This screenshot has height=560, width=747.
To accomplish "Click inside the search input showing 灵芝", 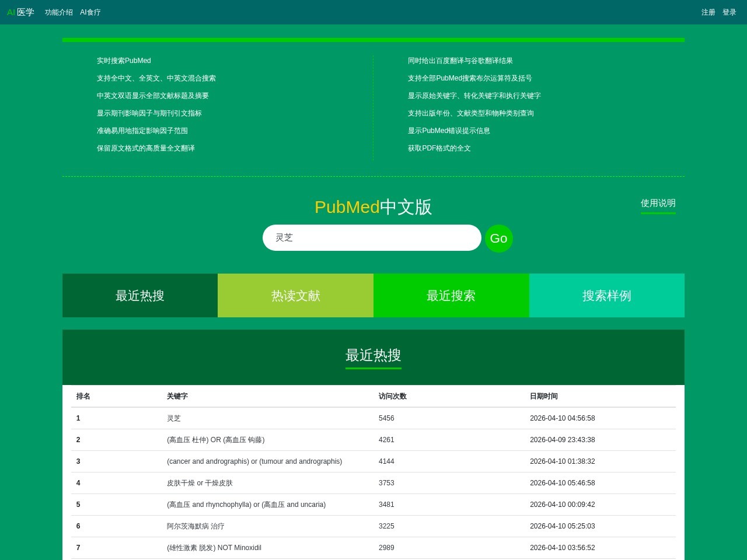I will [x=372, y=237].
